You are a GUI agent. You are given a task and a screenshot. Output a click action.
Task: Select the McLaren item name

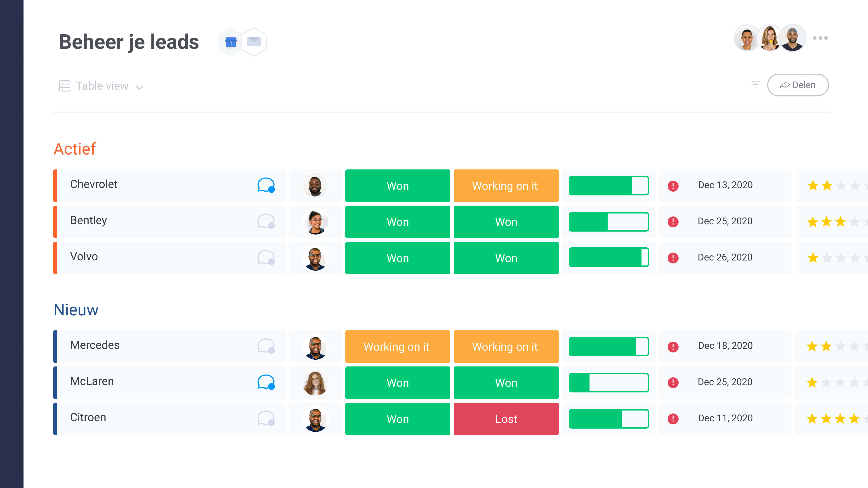coord(92,381)
